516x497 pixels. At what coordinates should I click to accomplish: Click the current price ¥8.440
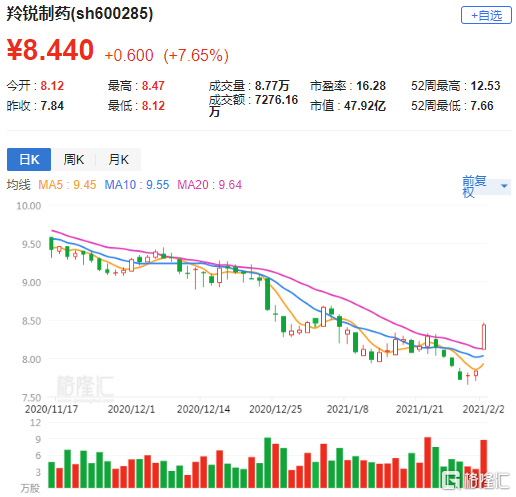point(50,50)
